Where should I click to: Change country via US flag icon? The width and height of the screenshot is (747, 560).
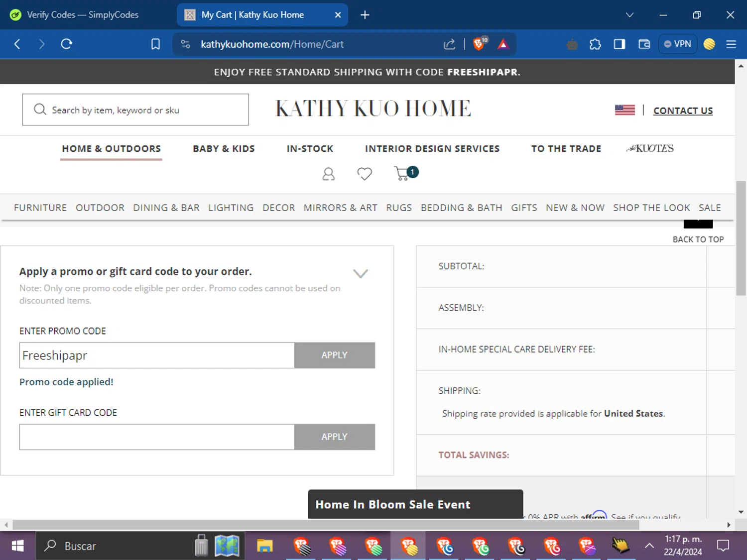coord(624,110)
